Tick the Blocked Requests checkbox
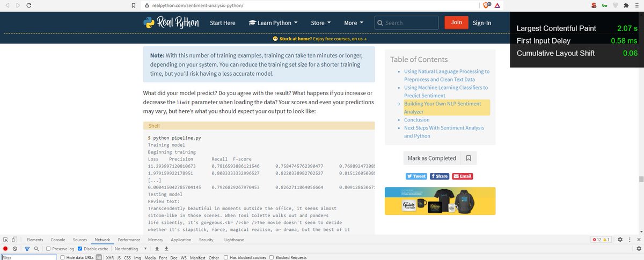 (272, 257)
